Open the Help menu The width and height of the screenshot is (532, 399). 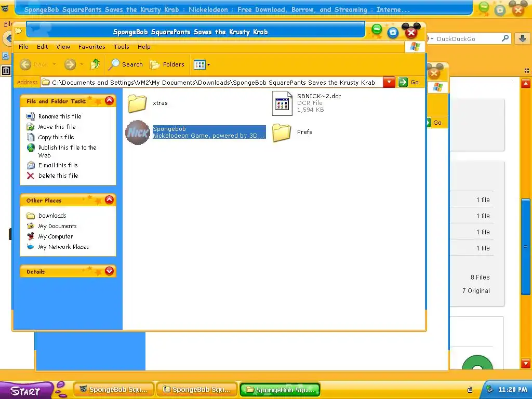click(x=144, y=47)
